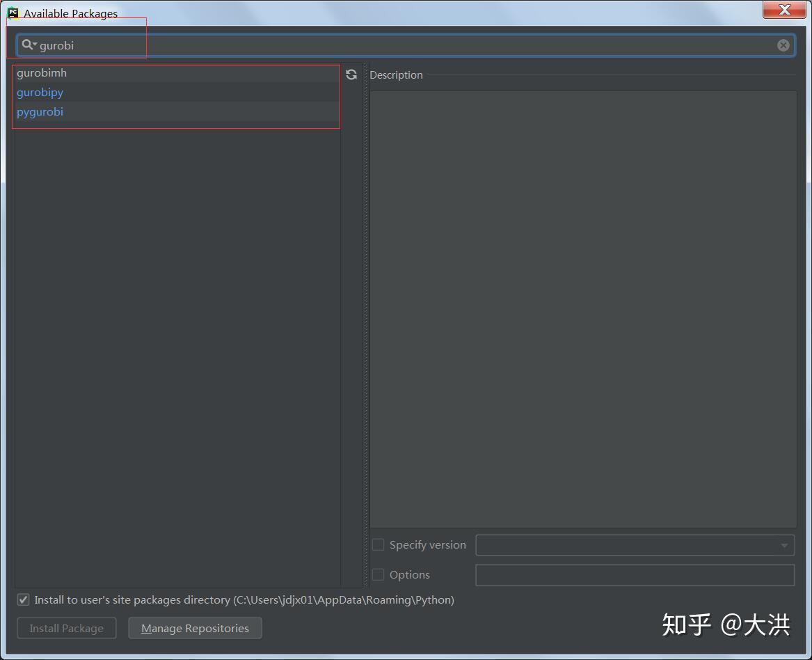Viewport: 812px width, 660px height.
Task: Click the PyCharm logo in the title bar
Action: point(11,13)
